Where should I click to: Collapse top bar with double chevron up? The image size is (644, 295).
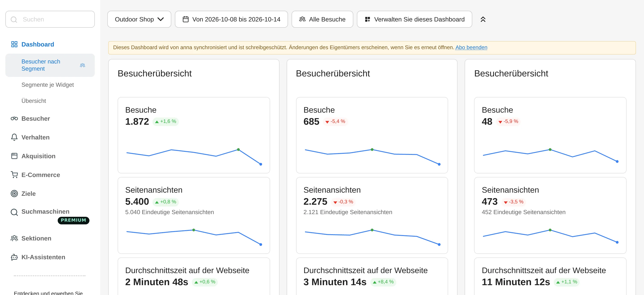[x=483, y=19]
